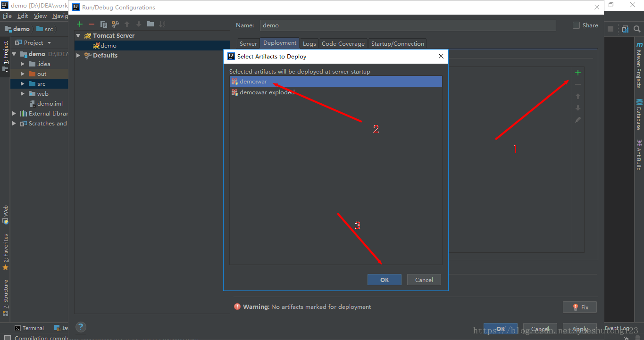Viewport: 644px width, 340px height.
Task: Open the Database tool window
Action: tap(639, 114)
